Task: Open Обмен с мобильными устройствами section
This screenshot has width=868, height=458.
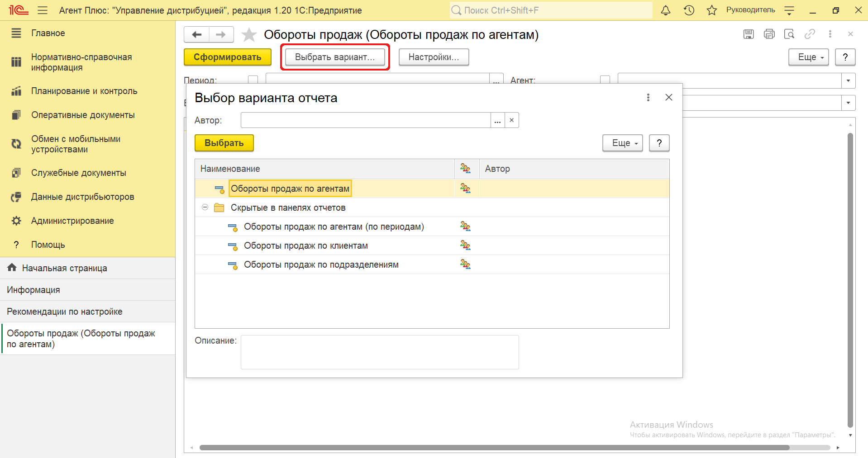Action: (87, 144)
